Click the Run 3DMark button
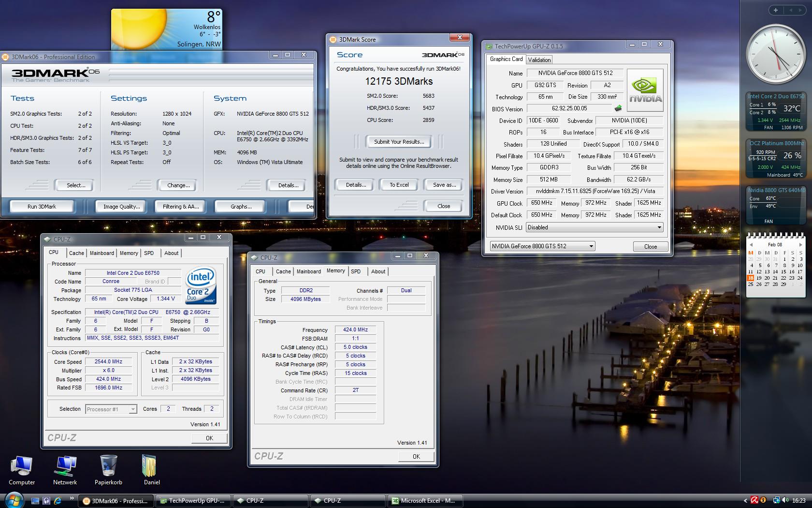812x508 pixels. click(x=42, y=207)
